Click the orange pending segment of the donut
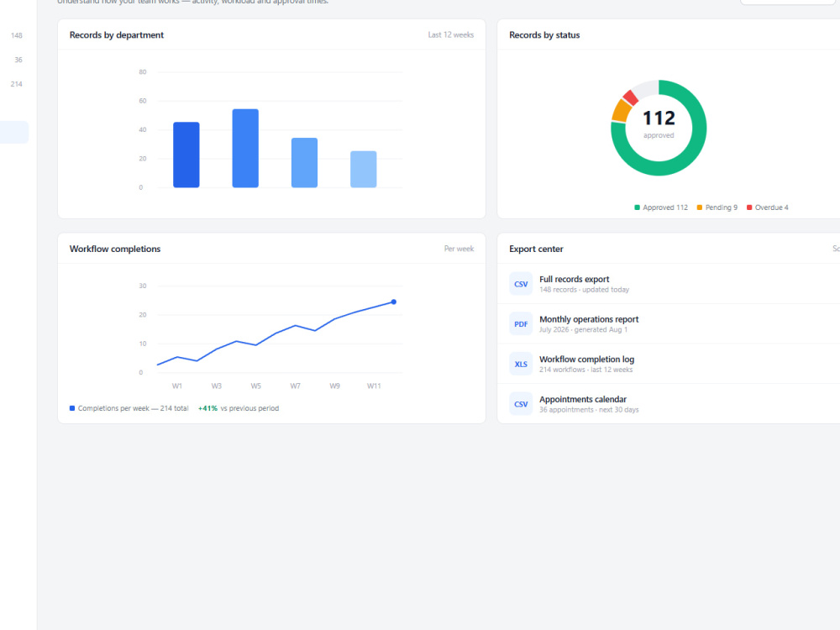 click(622, 111)
